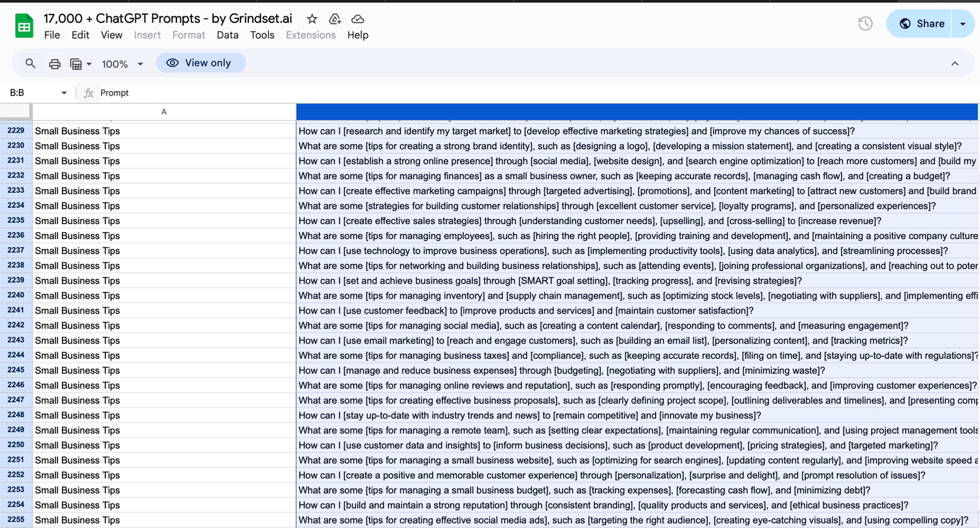Open version history clock icon
This screenshot has width=980, height=528.
(x=865, y=24)
